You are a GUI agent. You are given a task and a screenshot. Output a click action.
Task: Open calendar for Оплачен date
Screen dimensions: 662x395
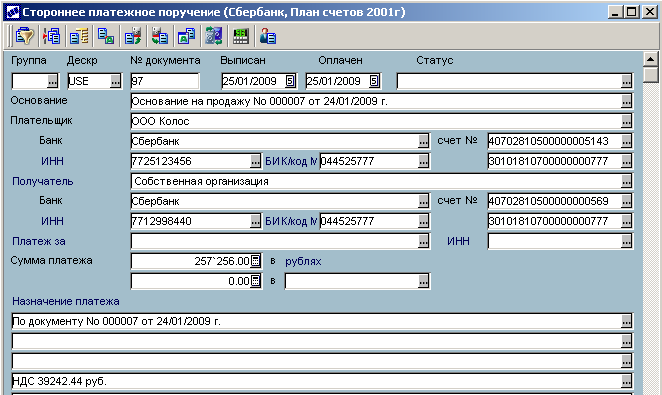(x=374, y=81)
